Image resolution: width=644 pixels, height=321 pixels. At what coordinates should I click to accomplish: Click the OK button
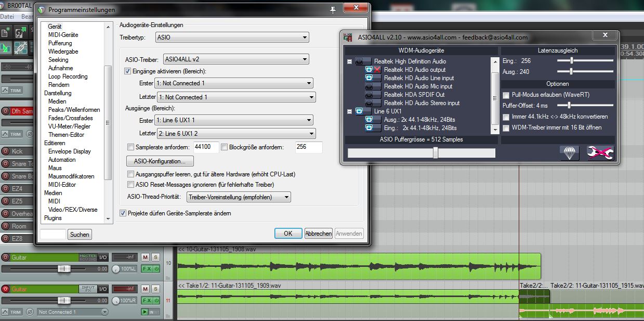tap(288, 234)
